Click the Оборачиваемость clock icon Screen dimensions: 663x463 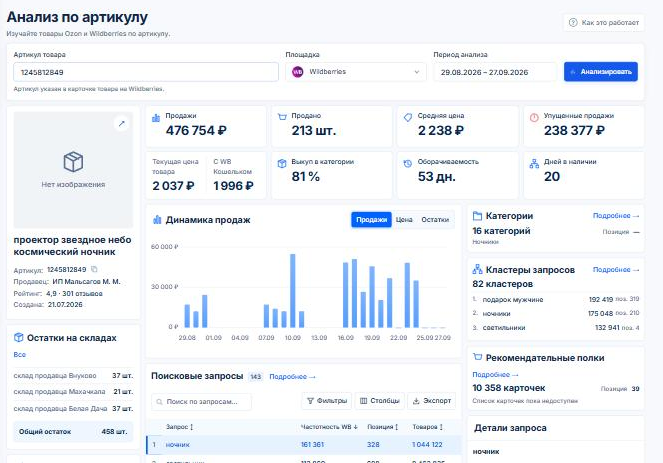408,164
